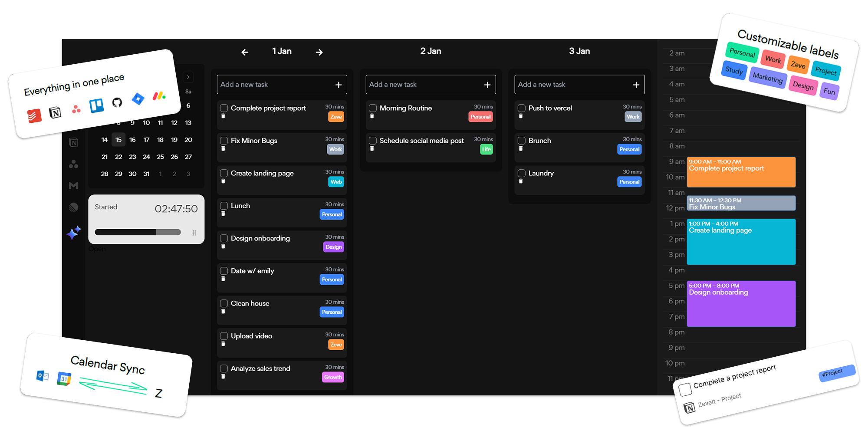Image resolution: width=868 pixels, height=434 pixels.
Task: Advance the mini calendar to next month
Action: [188, 77]
